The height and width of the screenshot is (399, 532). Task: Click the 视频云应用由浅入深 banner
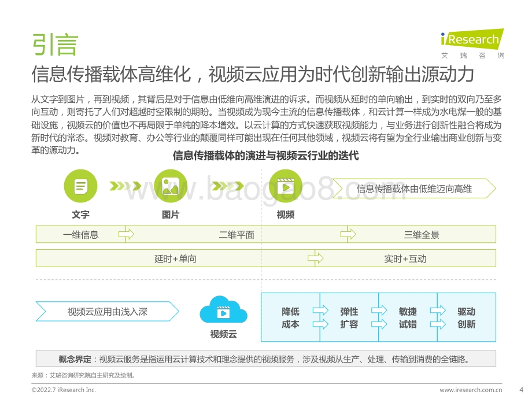[107, 312]
